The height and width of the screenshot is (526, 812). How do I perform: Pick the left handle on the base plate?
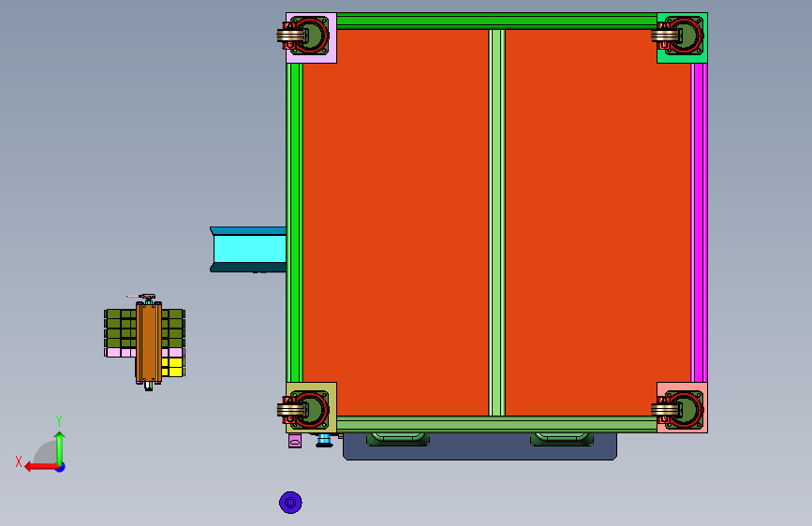398,439
